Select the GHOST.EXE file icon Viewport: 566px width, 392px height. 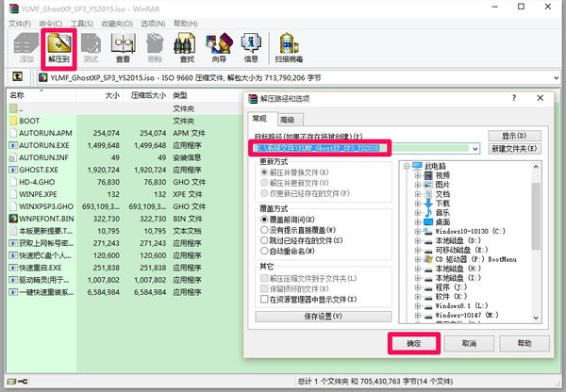click(x=13, y=170)
